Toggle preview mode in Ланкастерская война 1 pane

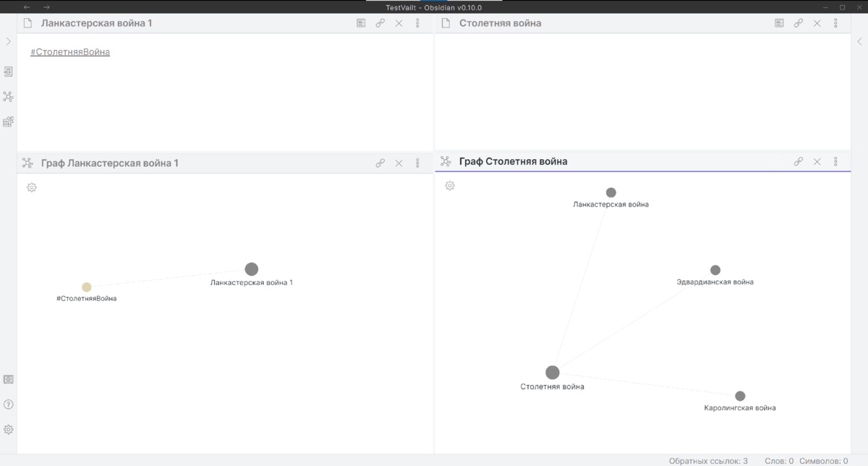coord(361,23)
